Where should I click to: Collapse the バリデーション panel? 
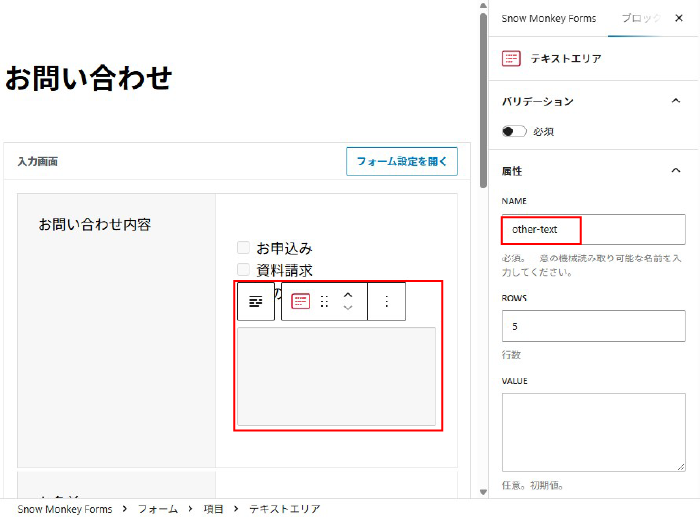[676, 101]
